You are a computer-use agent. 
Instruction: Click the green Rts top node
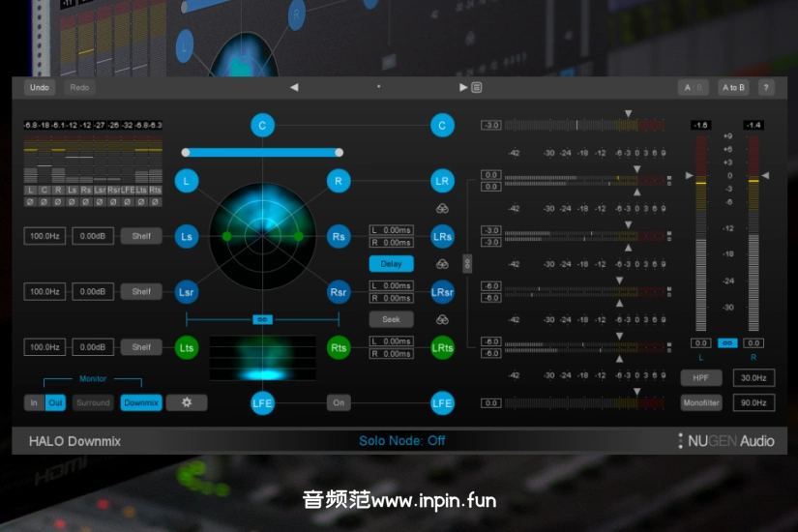click(x=339, y=347)
